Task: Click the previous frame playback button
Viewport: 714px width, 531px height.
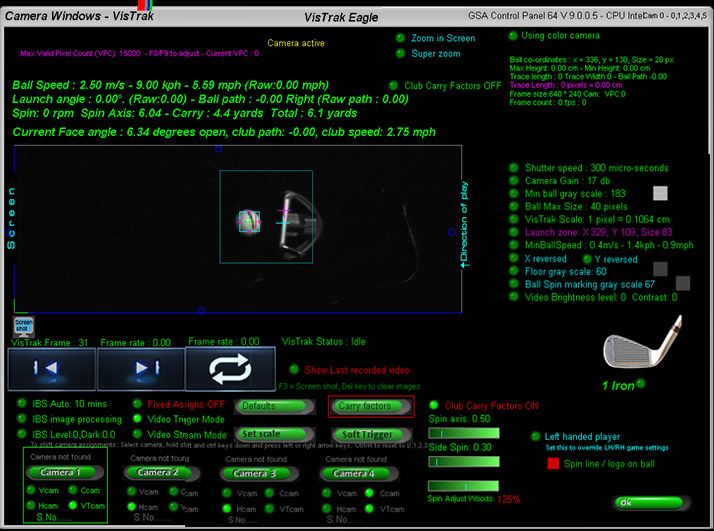Action: pos(51,369)
